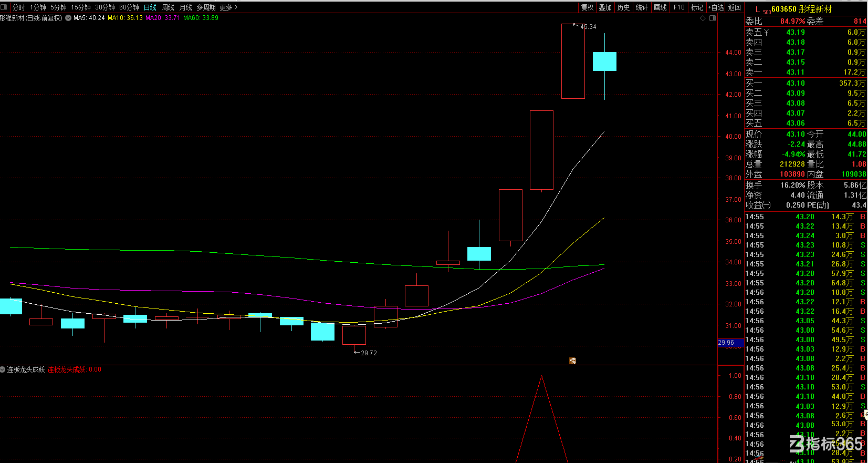868x463 pixels.
Task: Open the 历史 history button
Action: point(623,7)
